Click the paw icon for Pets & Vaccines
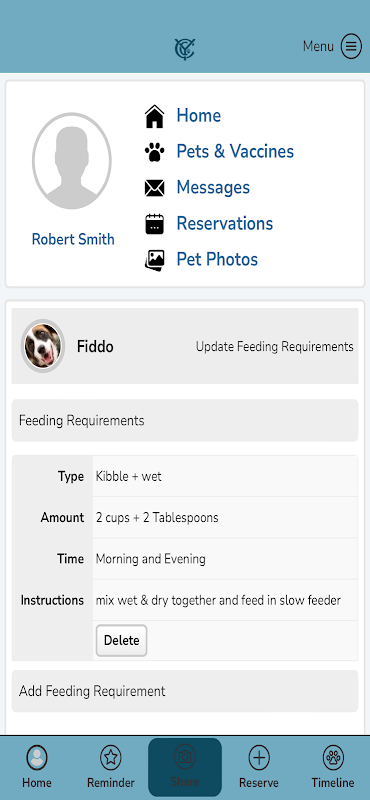This screenshot has width=370, height=800. point(155,152)
